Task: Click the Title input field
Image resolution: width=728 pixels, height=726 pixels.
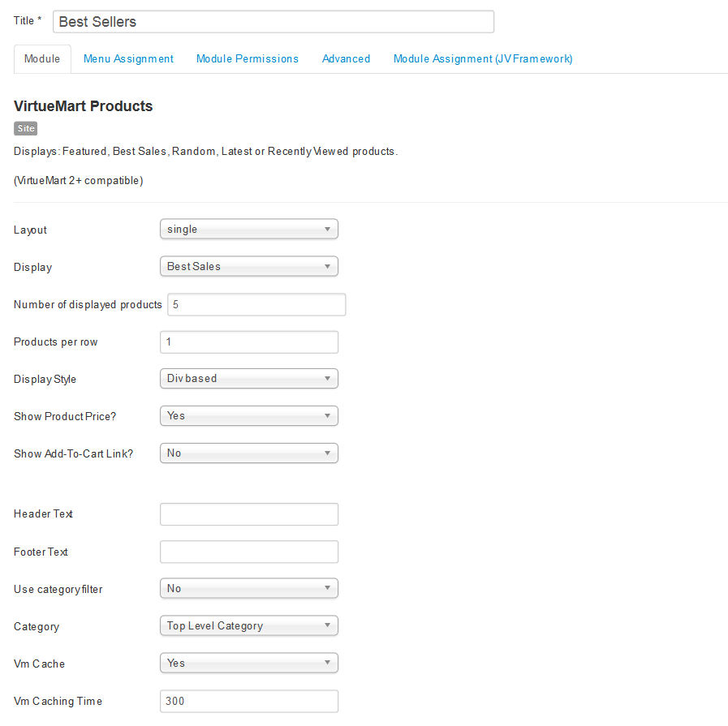Action: point(273,22)
